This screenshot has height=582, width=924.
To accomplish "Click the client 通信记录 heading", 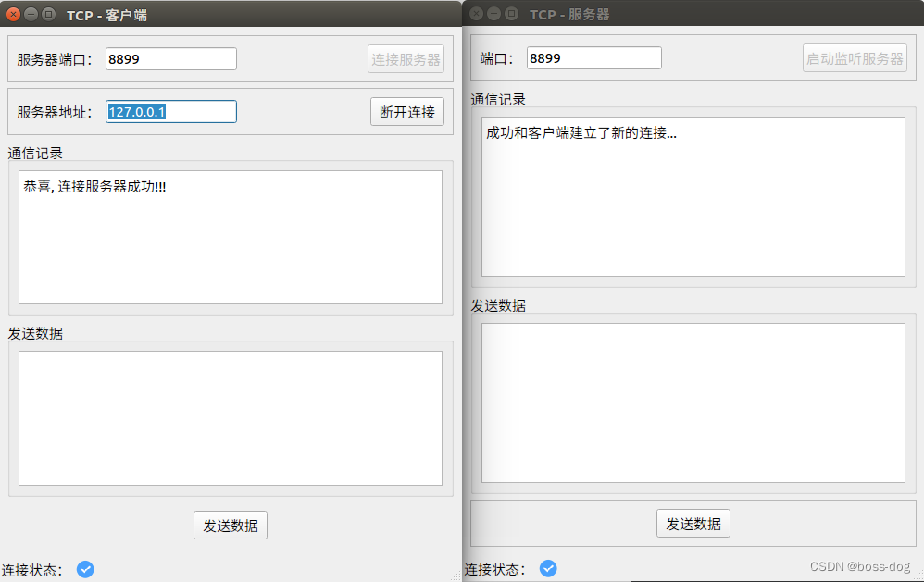I will [x=35, y=154].
